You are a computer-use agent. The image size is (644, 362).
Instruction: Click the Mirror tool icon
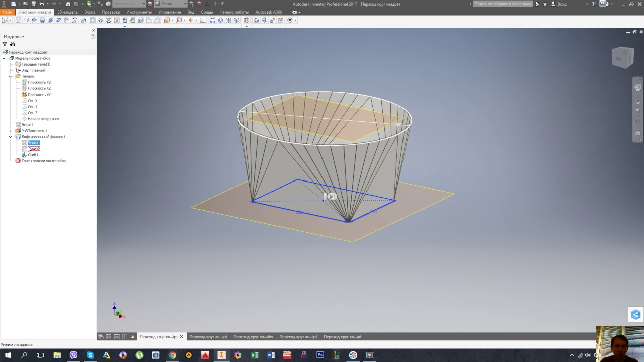(x=228, y=20)
